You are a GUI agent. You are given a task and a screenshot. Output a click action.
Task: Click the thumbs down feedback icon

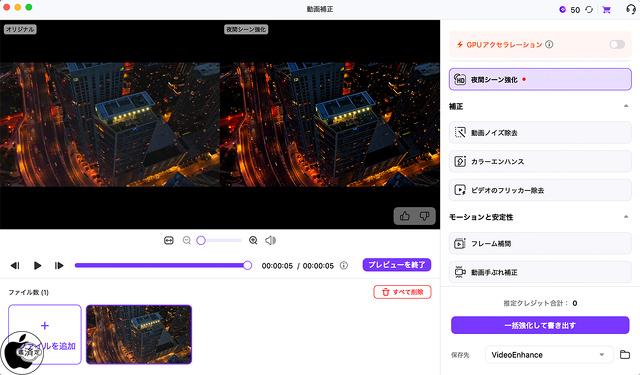[x=424, y=216]
